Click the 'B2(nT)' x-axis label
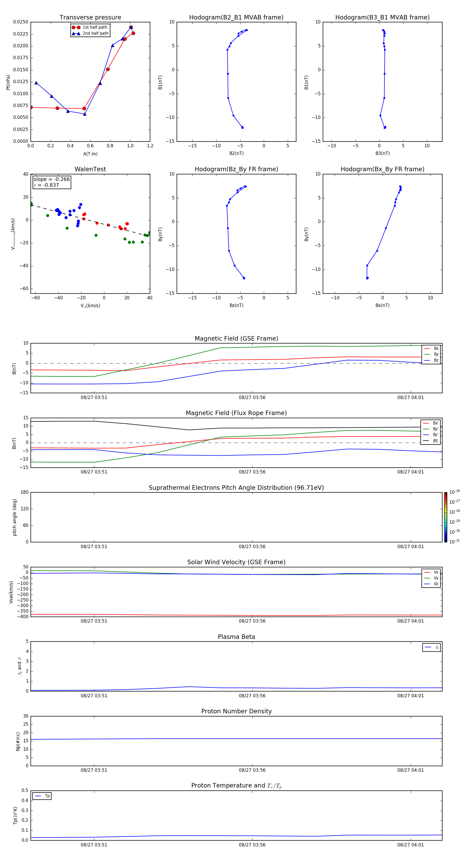The width and height of the screenshot is (473, 868). coord(236,153)
